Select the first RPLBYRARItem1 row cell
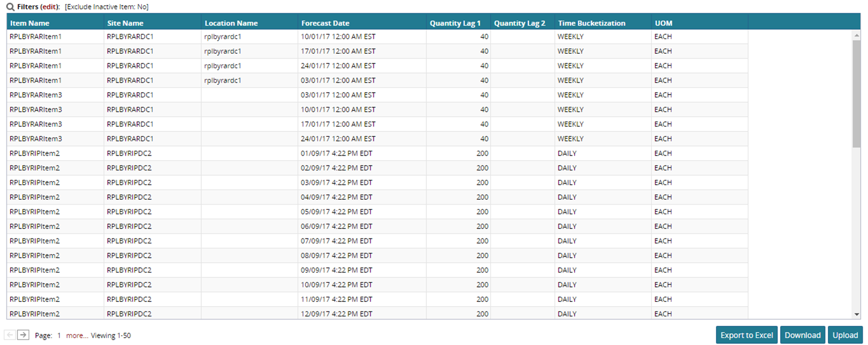The height and width of the screenshot is (345, 868). click(x=36, y=36)
